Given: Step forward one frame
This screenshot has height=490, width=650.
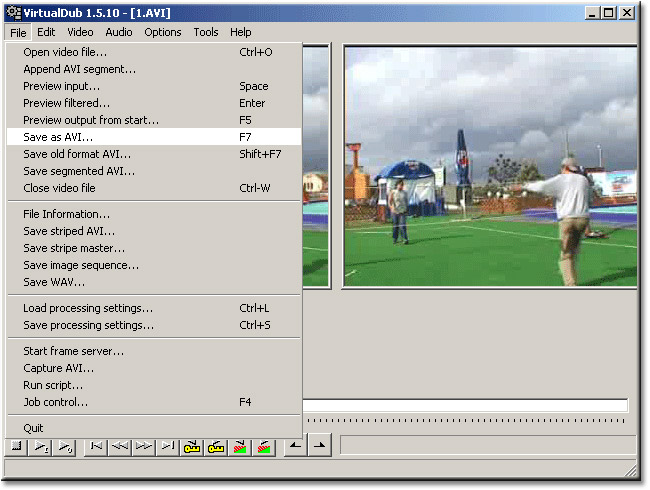Looking at the screenshot, I should 144,447.
